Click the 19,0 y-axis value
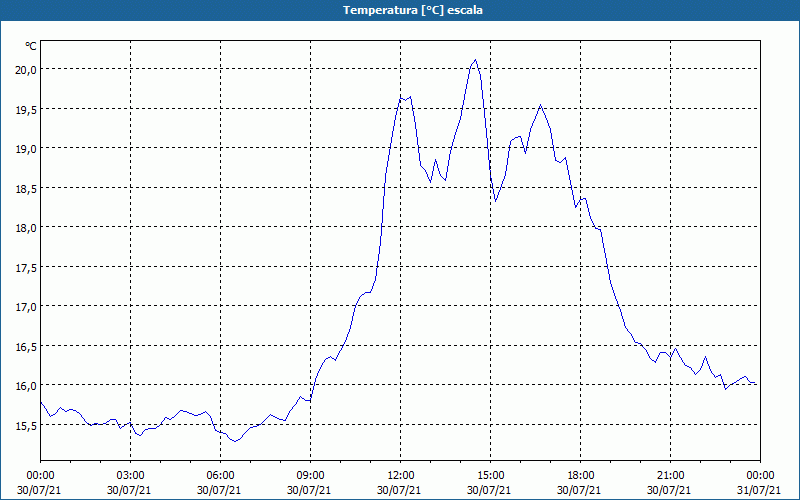The image size is (800, 500). point(25,149)
